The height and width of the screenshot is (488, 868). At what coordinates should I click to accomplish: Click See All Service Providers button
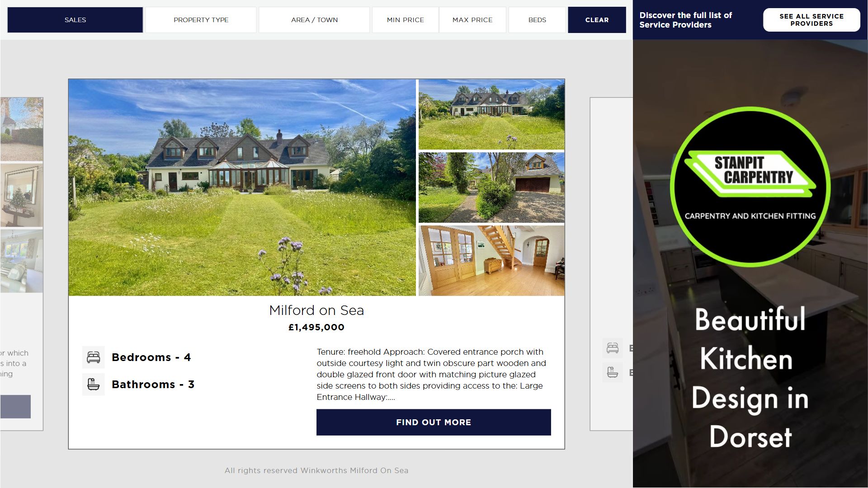point(811,20)
